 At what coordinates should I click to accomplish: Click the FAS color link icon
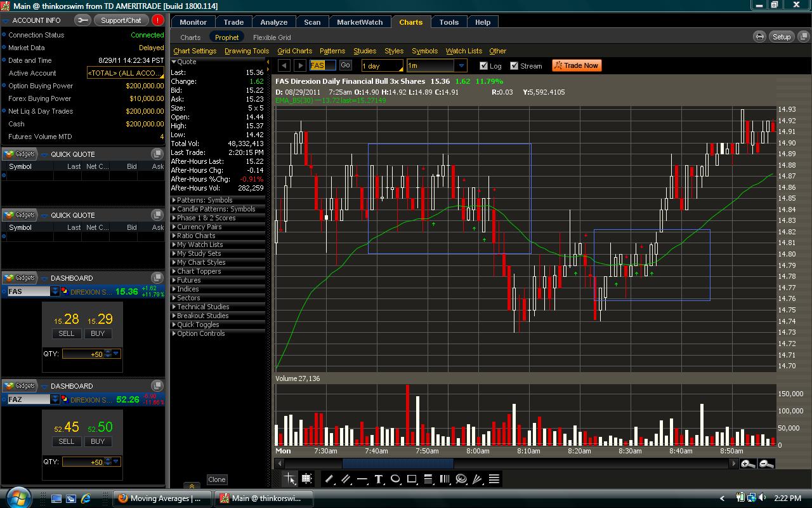tap(64, 291)
